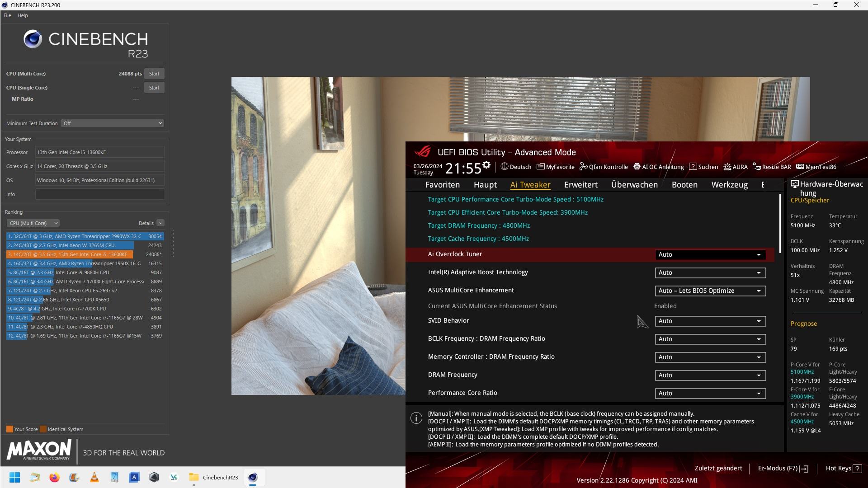Screen dimensions: 868x488
Task: Click the info icon in BIOS help area
Action: (416, 418)
